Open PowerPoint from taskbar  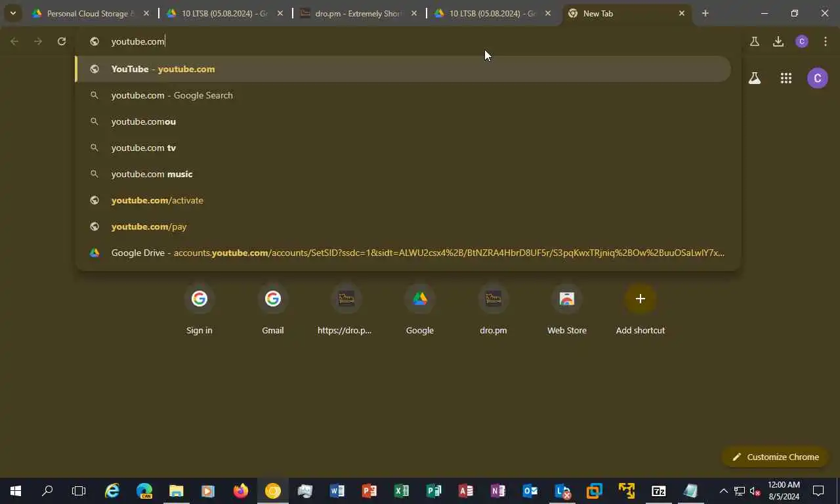click(369, 491)
